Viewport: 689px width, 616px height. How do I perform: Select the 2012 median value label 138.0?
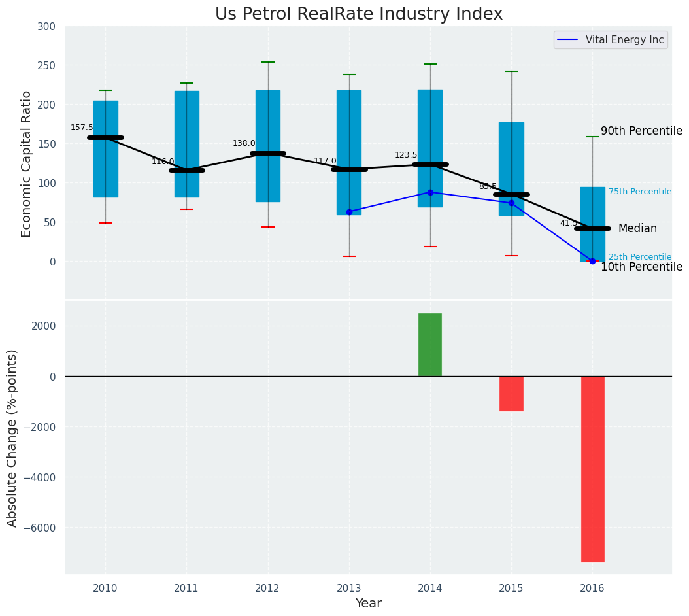(244, 143)
